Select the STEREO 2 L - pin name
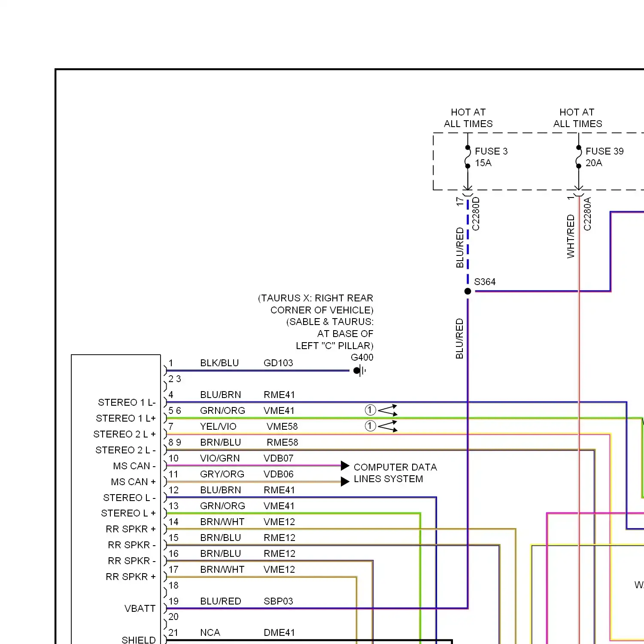The image size is (644, 644). 125,450
